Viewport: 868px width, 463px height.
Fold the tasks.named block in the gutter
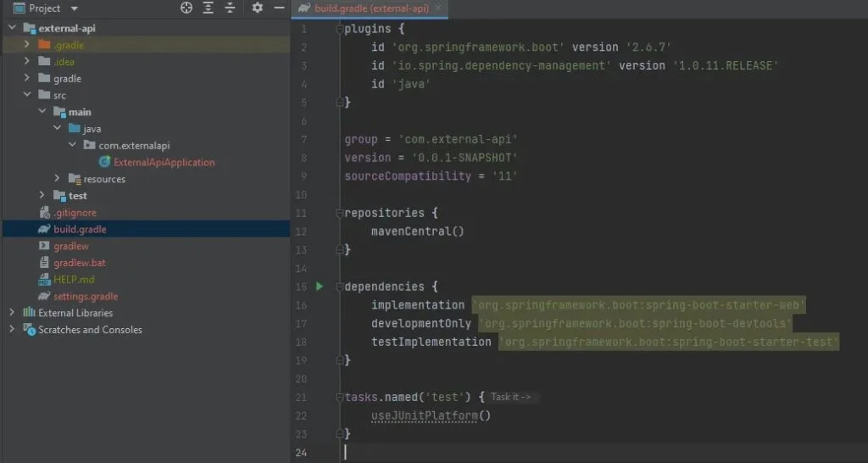pyautogui.click(x=340, y=397)
